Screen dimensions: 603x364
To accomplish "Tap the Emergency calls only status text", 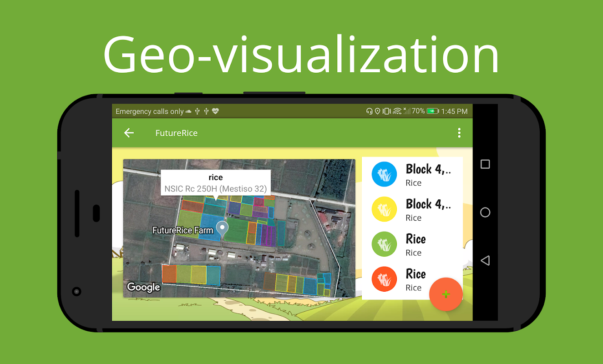I will click(x=150, y=111).
